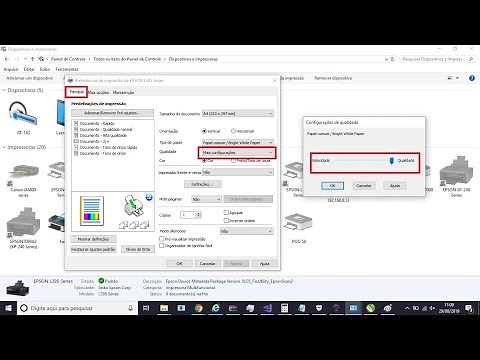Click the Cópias number field
480x360 pixels.
(188, 215)
